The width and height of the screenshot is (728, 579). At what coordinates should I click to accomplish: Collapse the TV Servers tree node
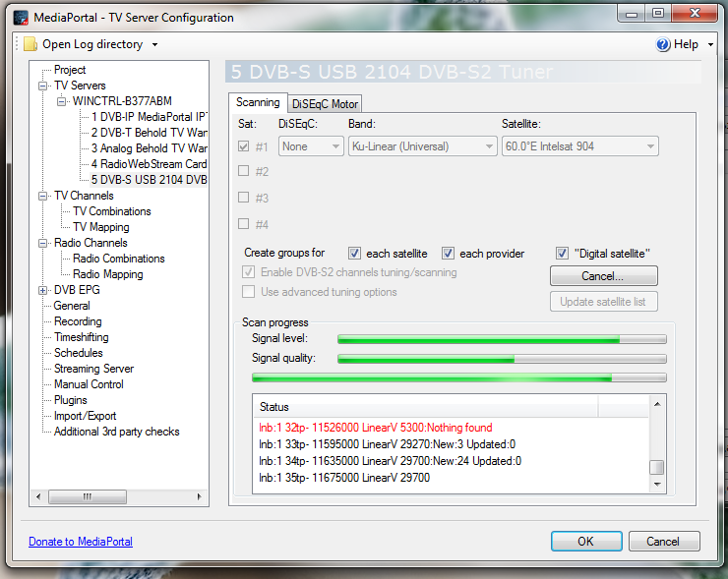pyautogui.click(x=44, y=86)
